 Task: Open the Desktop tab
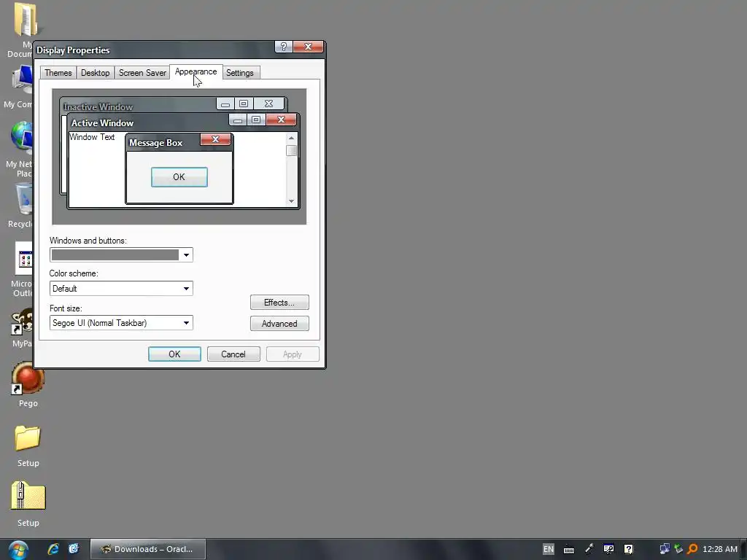click(96, 73)
